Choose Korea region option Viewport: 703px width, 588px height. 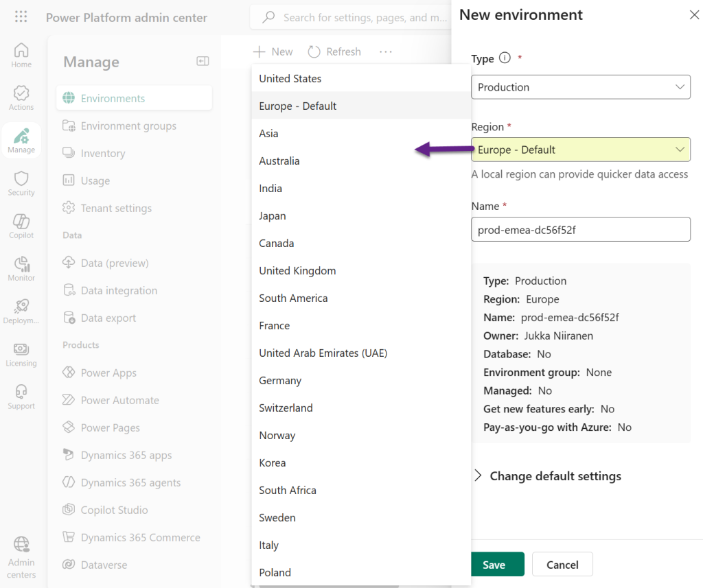361,463
